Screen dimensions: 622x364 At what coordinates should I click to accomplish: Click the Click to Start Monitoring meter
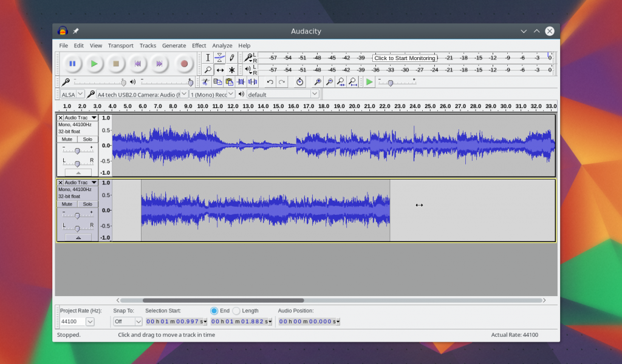[405, 58]
